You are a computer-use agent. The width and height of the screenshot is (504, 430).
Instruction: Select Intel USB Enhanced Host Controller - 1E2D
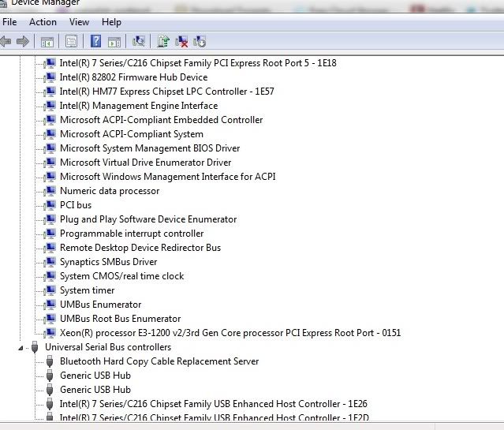tap(215, 417)
